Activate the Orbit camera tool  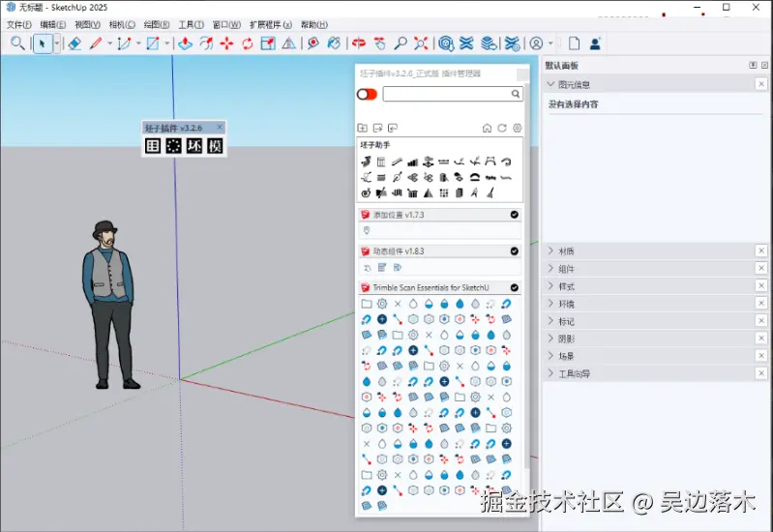(x=359, y=44)
